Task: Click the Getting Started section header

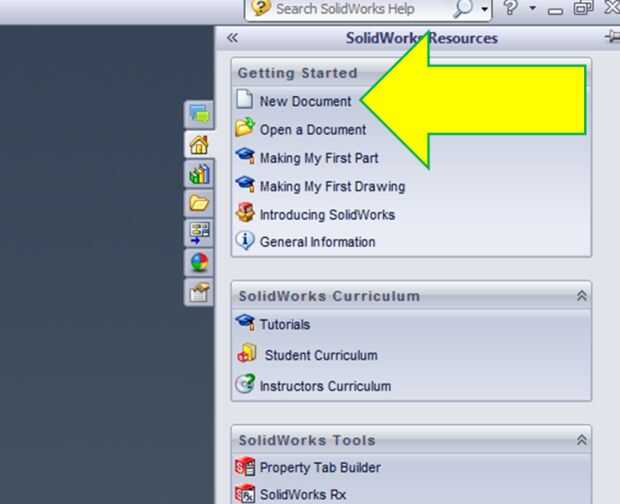Action: click(x=297, y=73)
